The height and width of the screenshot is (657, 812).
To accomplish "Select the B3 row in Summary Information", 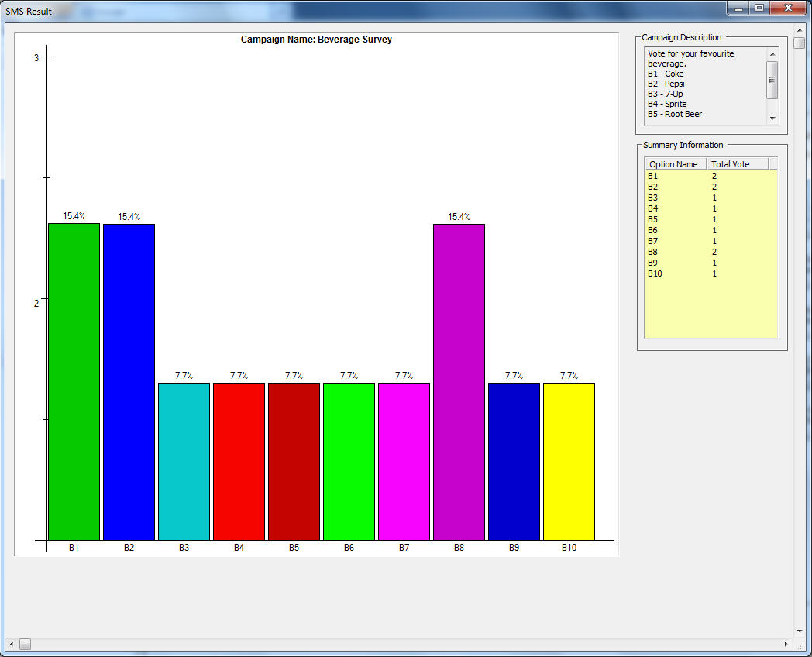I will (711, 198).
